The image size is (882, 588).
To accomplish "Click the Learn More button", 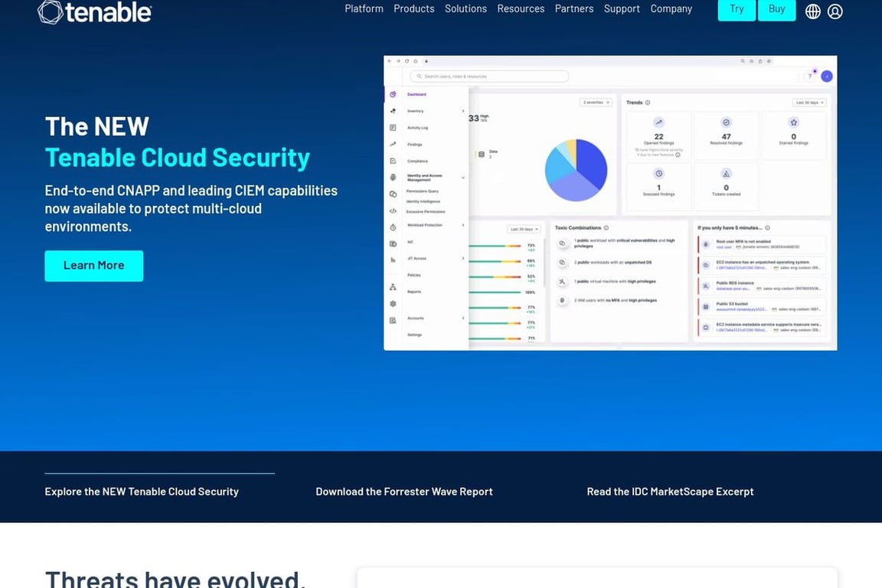I will pyautogui.click(x=93, y=266).
